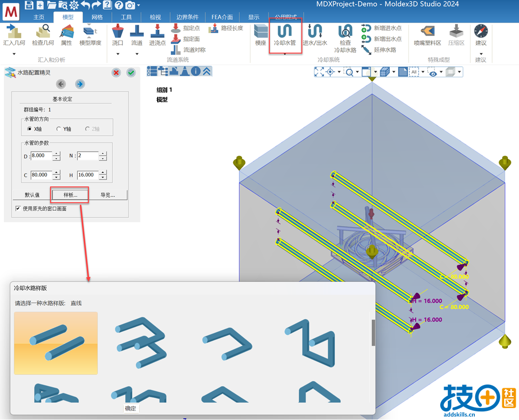Run the 检查几何 geometry check tool
The height and width of the screenshot is (420, 519).
point(43,35)
